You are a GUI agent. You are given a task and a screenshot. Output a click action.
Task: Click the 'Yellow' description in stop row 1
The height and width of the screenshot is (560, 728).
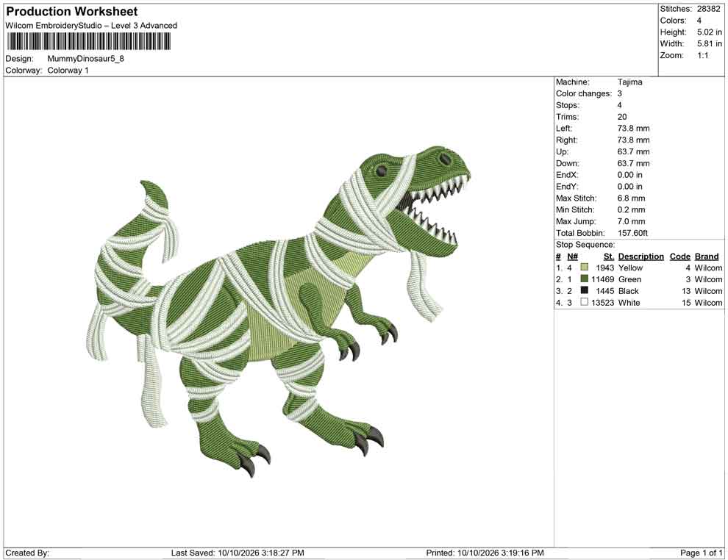630,268
